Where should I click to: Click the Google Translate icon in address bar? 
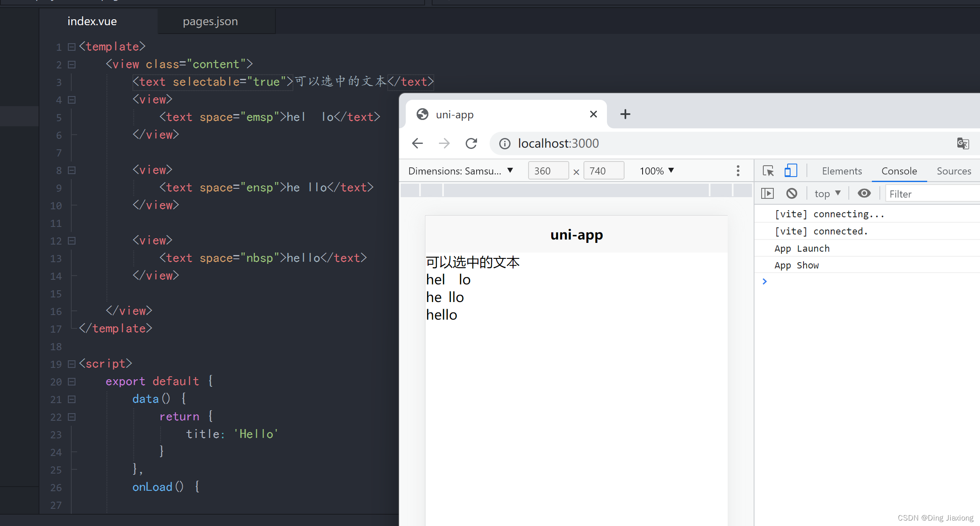[963, 143]
